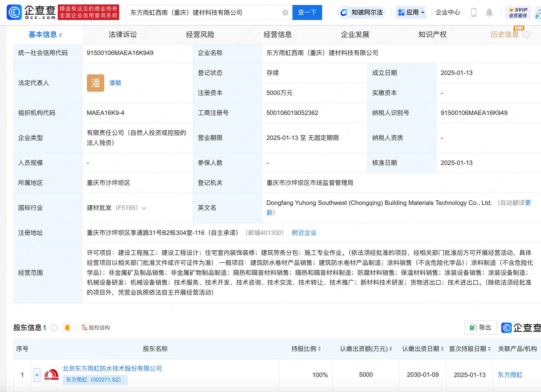This screenshot has width=541, height=392.
Task: Click the 查一下 search button
Action: tap(307, 12)
